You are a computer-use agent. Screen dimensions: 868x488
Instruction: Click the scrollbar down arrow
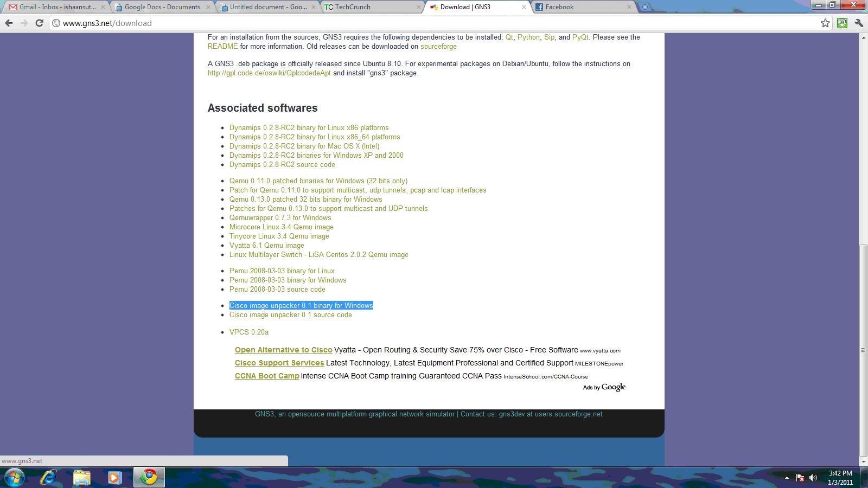(x=863, y=462)
